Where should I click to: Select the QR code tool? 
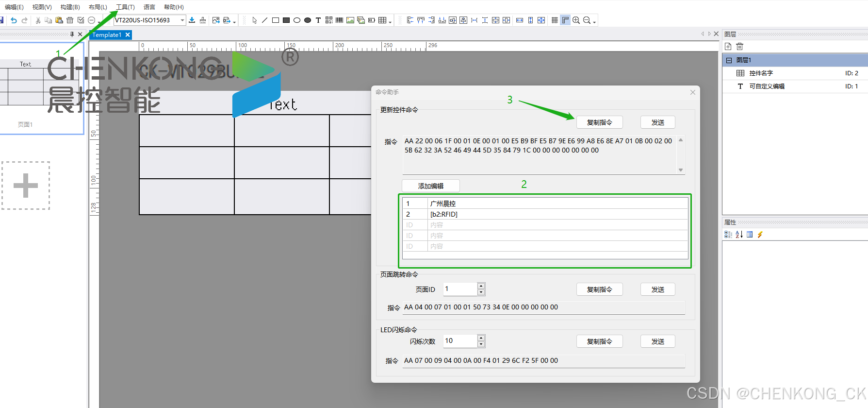click(329, 20)
